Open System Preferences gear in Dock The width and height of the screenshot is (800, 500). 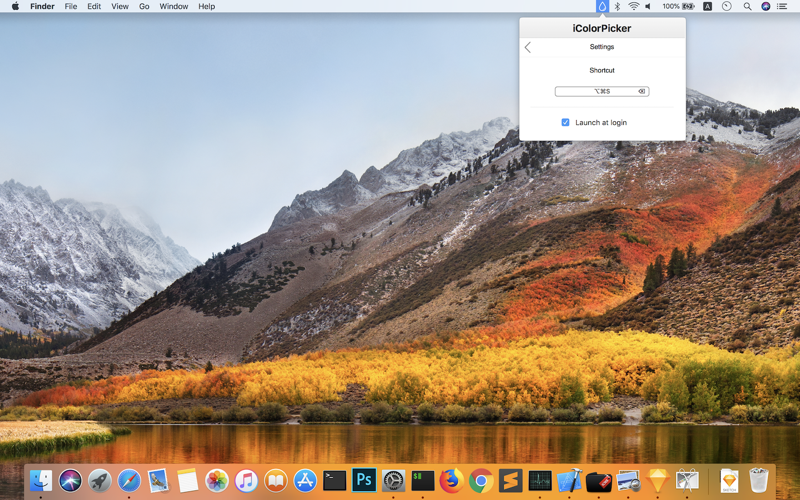tap(393, 480)
